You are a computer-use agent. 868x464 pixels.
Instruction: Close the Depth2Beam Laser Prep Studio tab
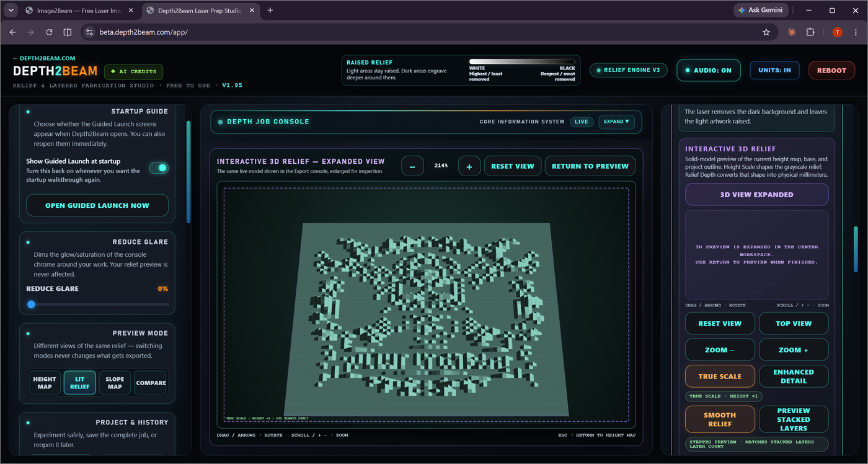click(x=253, y=11)
